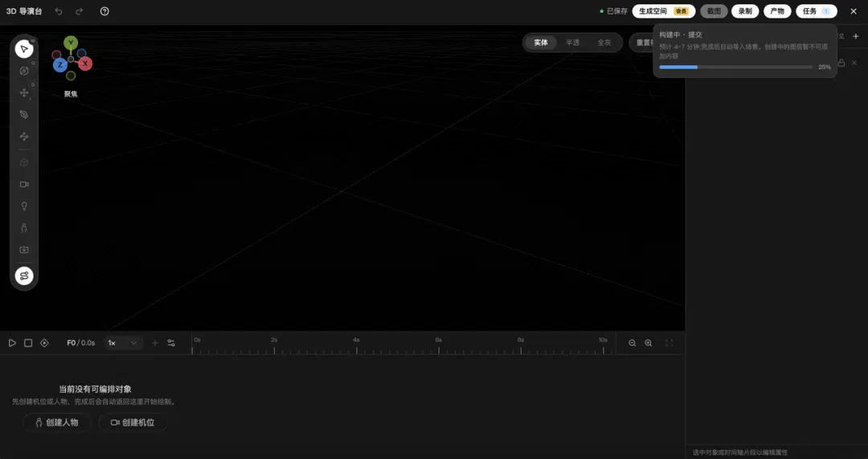Click the 当前没有可编排对象 message

coord(95,389)
